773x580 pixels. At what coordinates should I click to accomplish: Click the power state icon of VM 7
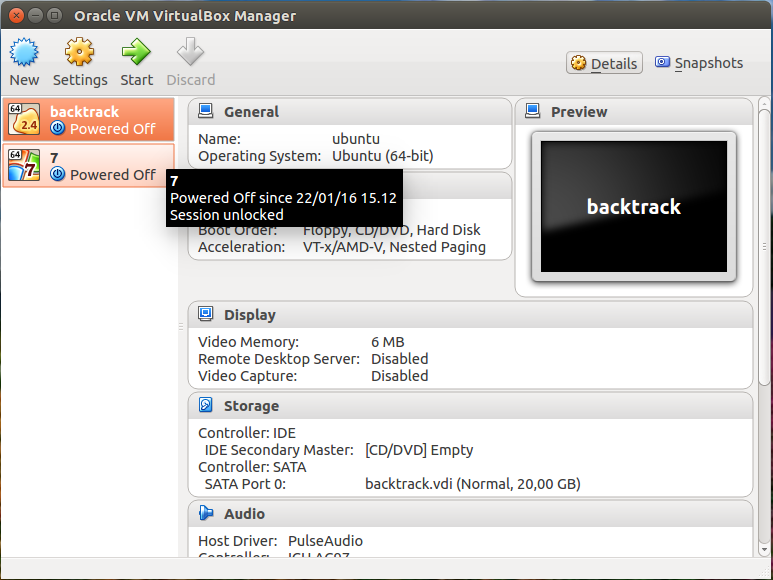(58, 174)
